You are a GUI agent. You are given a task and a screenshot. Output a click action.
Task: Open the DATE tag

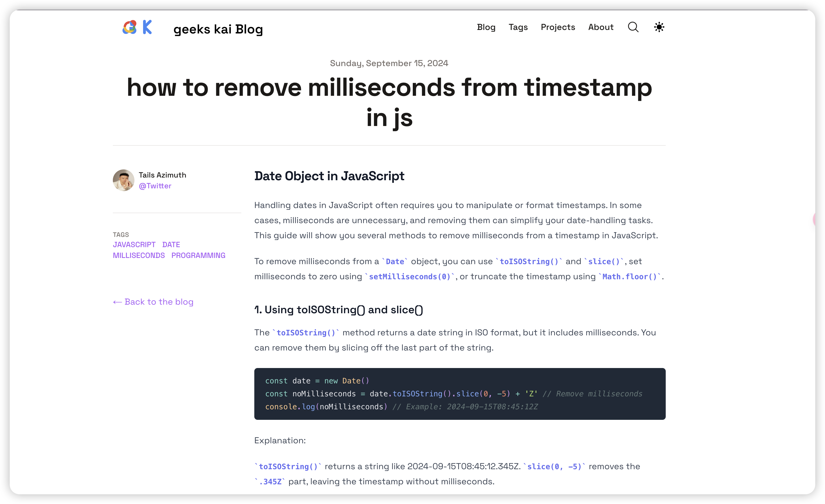click(x=171, y=245)
